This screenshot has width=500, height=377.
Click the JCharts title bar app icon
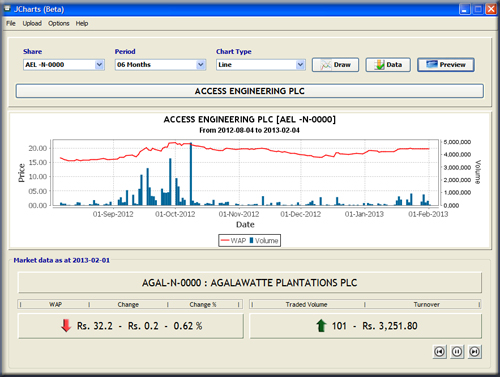coord(7,9)
